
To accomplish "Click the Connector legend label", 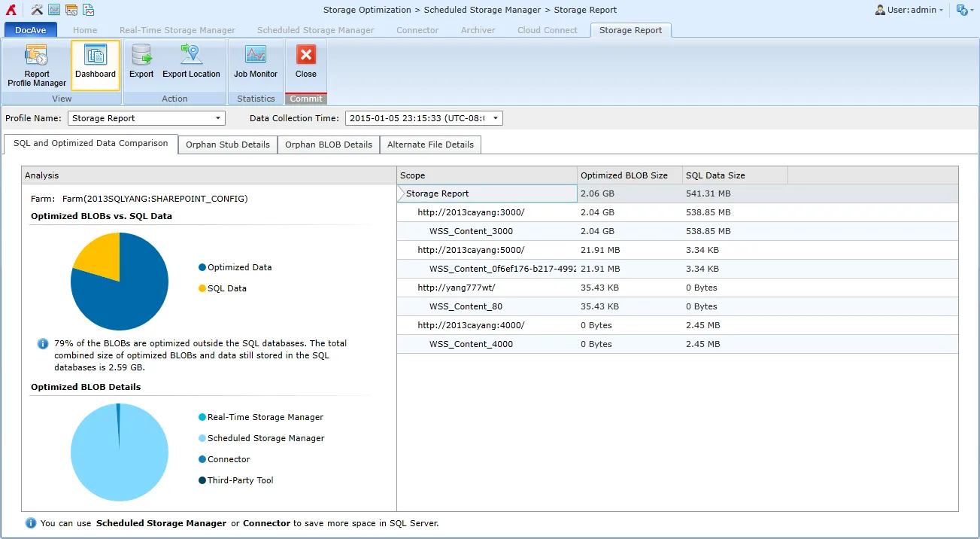I will (229, 459).
